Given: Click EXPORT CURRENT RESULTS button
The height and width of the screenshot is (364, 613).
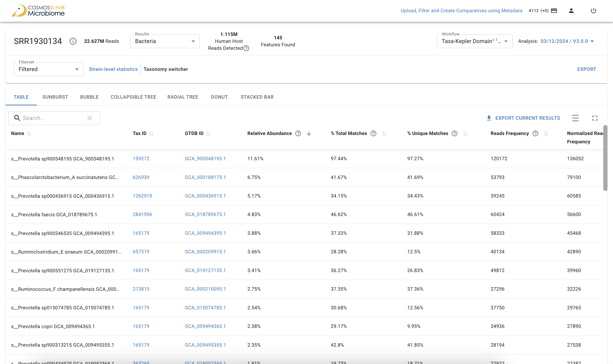Looking at the screenshot, I should pos(523,118).
